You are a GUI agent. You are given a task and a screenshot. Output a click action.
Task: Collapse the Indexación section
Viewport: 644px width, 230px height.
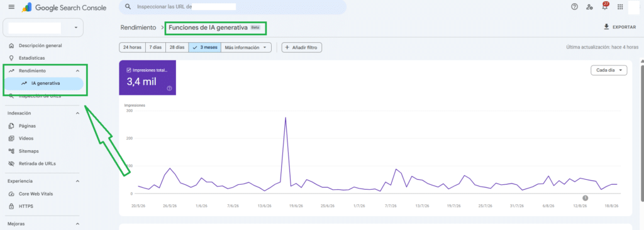click(77, 113)
